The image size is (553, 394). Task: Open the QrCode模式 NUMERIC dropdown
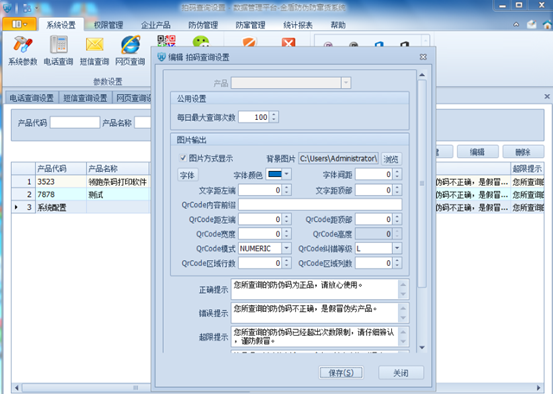click(286, 248)
